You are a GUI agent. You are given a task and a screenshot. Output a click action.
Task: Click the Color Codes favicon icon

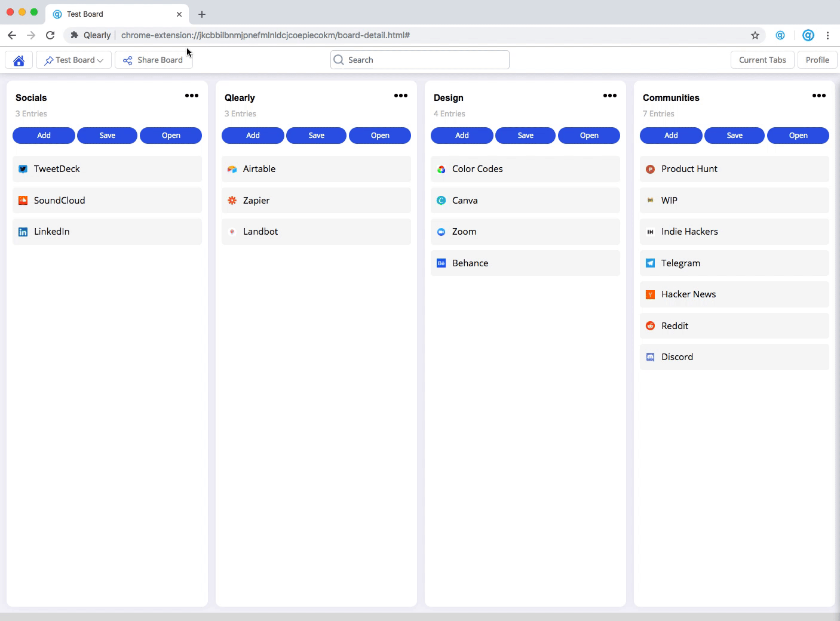click(441, 169)
